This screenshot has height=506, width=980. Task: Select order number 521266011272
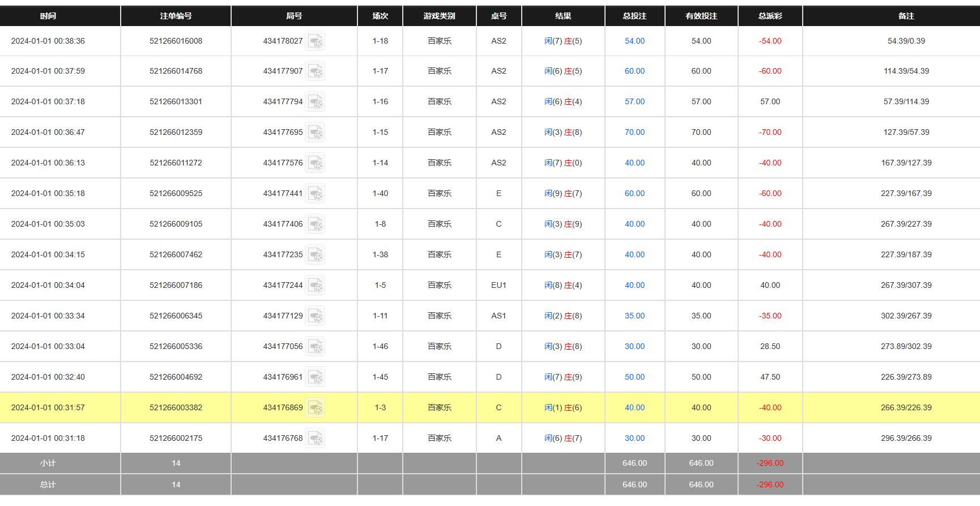tap(176, 163)
